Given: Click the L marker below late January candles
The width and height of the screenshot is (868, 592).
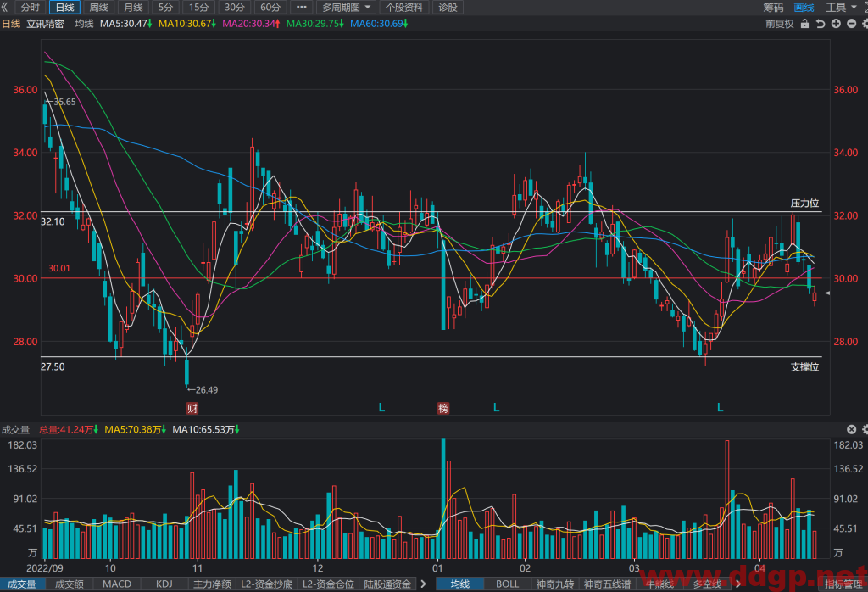Looking at the screenshot, I should pos(496,408).
